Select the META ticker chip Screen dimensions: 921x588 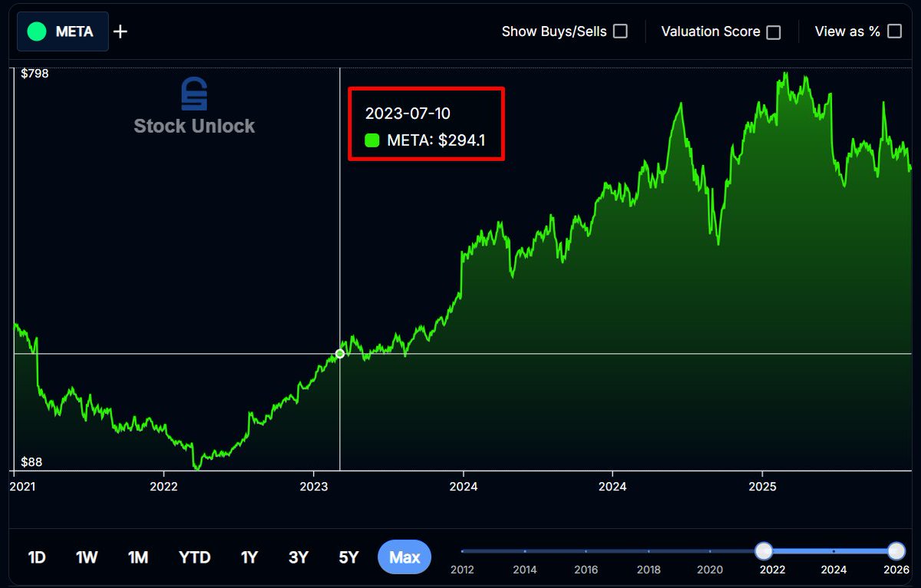[63, 31]
